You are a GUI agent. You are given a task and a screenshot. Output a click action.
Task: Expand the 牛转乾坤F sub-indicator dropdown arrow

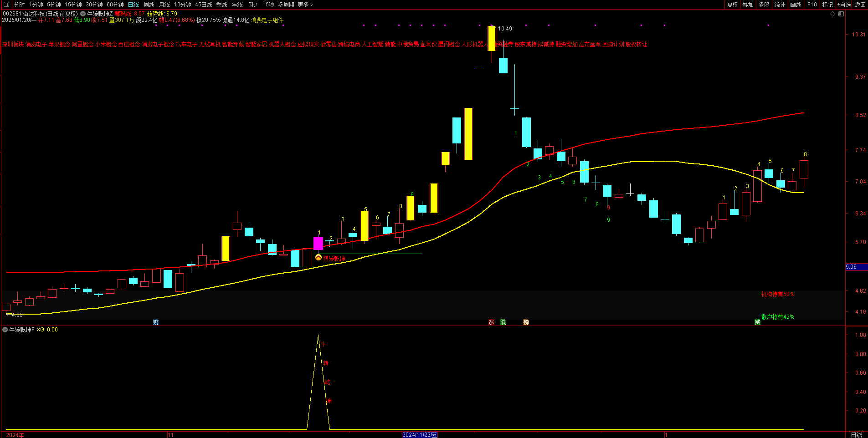5,330
